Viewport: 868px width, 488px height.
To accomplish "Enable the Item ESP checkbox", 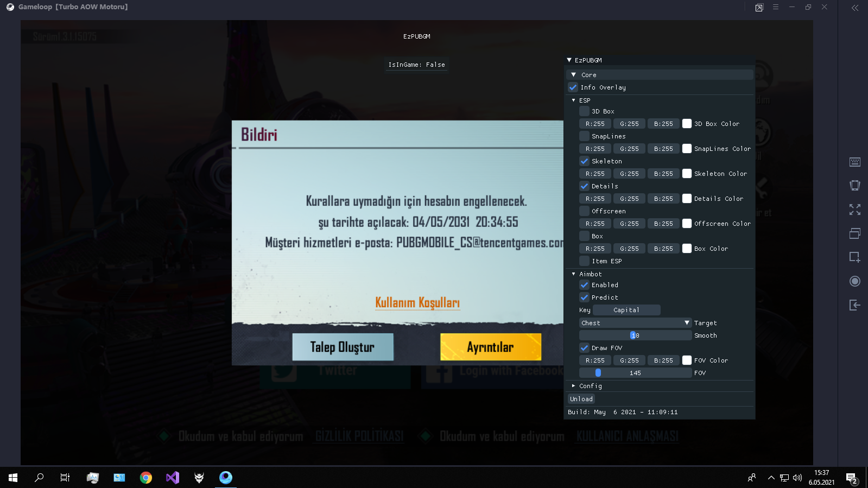I will [584, 261].
